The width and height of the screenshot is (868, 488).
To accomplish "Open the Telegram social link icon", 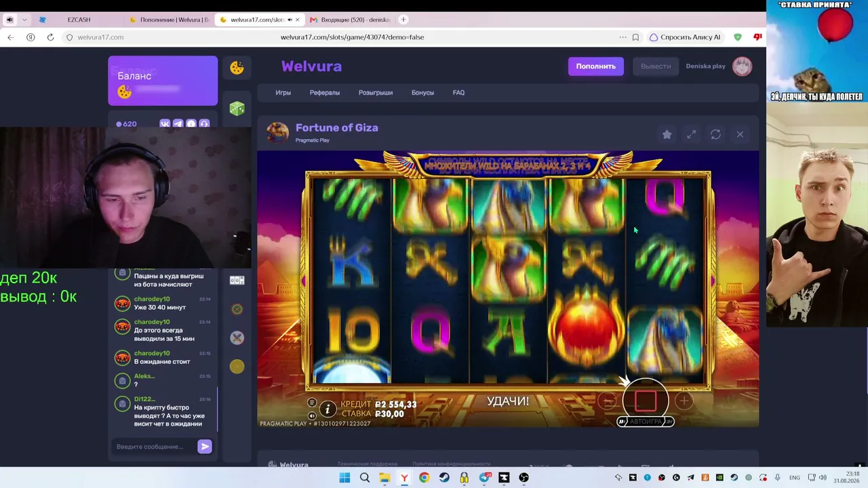I will click(178, 124).
